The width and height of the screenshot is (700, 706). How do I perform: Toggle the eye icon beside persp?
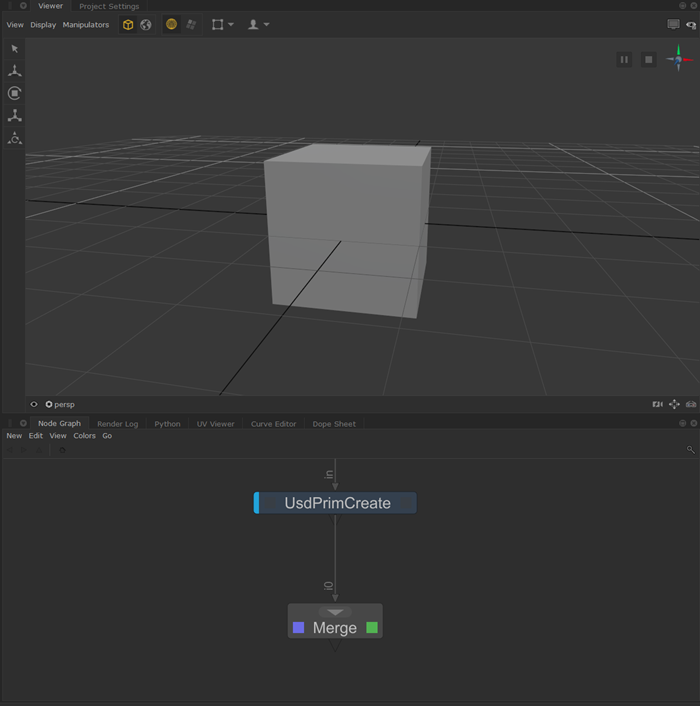[x=34, y=405]
